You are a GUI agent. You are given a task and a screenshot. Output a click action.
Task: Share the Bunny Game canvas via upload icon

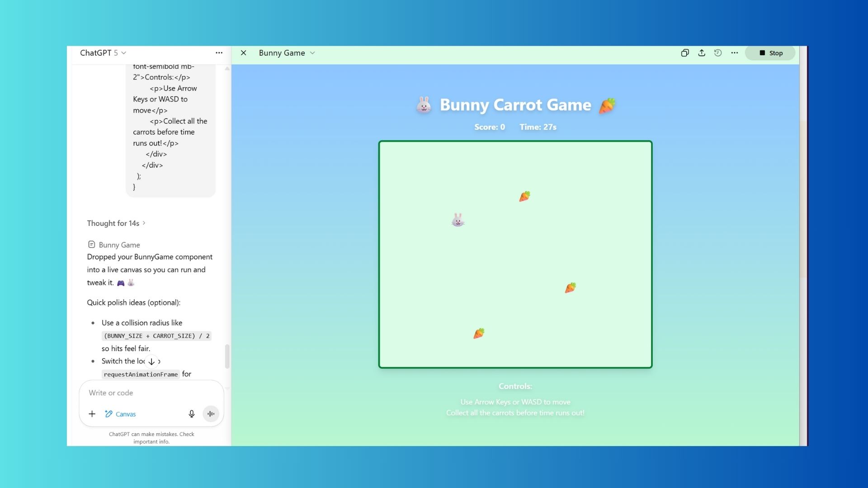[x=702, y=53]
